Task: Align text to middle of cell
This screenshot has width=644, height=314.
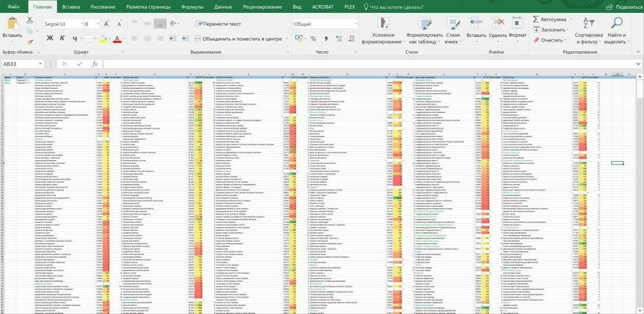Action: [x=147, y=24]
